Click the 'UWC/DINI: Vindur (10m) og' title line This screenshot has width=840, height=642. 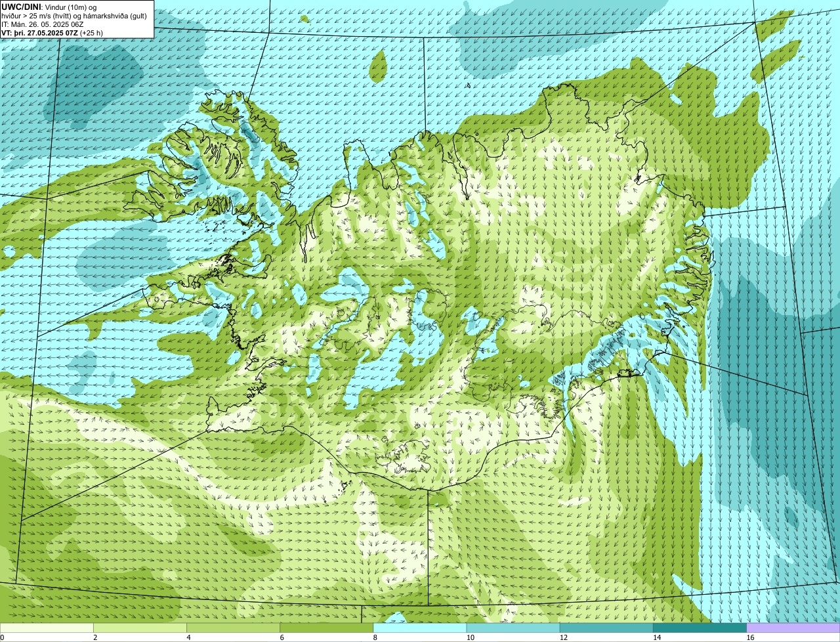[49, 7]
